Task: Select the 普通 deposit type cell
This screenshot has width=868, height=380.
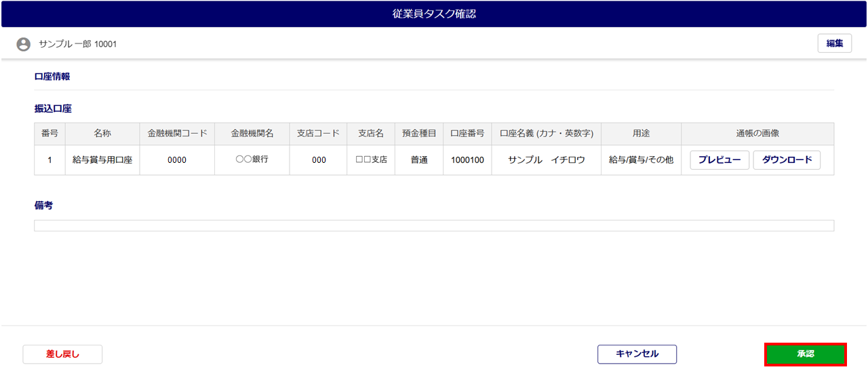Action: (419, 160)
